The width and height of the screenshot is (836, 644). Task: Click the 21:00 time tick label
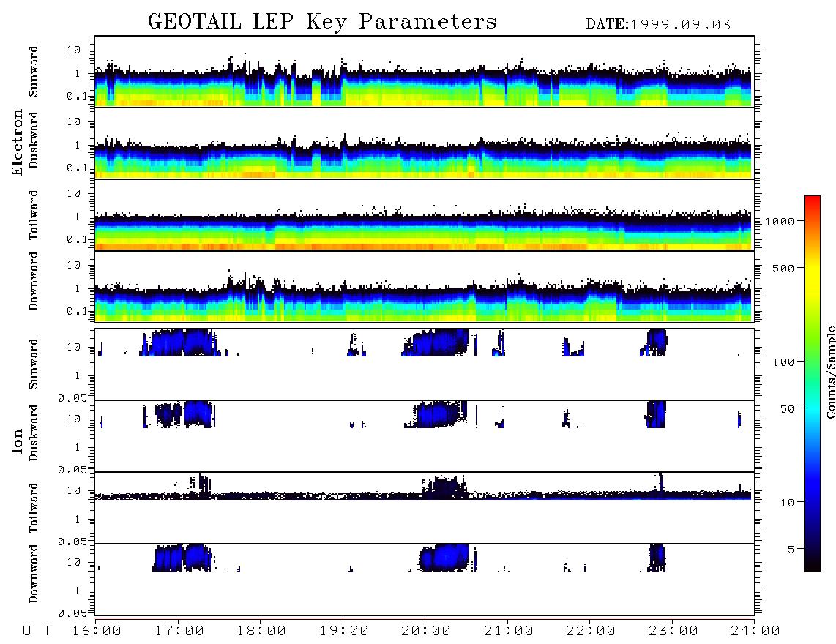click(509, 632)
